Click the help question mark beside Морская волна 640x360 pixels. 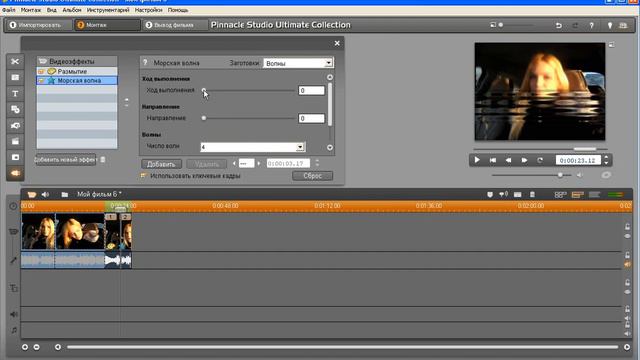(x=145, y=63)
